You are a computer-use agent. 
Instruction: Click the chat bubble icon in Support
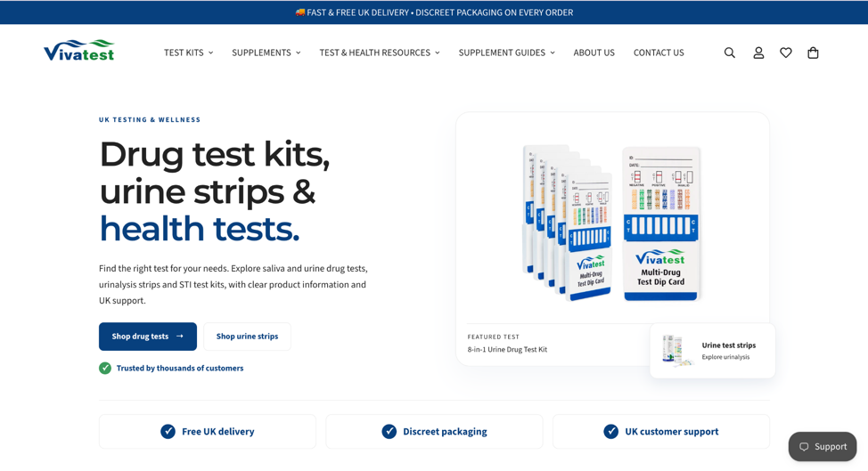(x=805, y=447)
